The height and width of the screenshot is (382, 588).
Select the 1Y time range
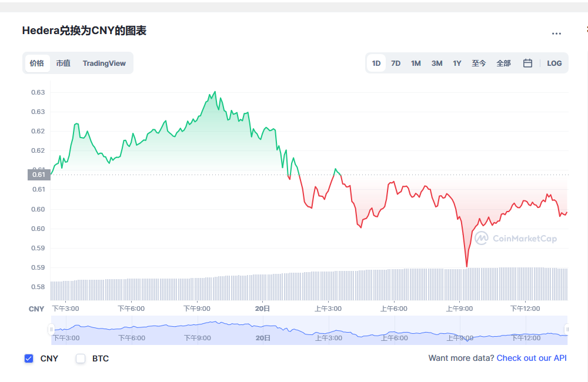(457, 63)
